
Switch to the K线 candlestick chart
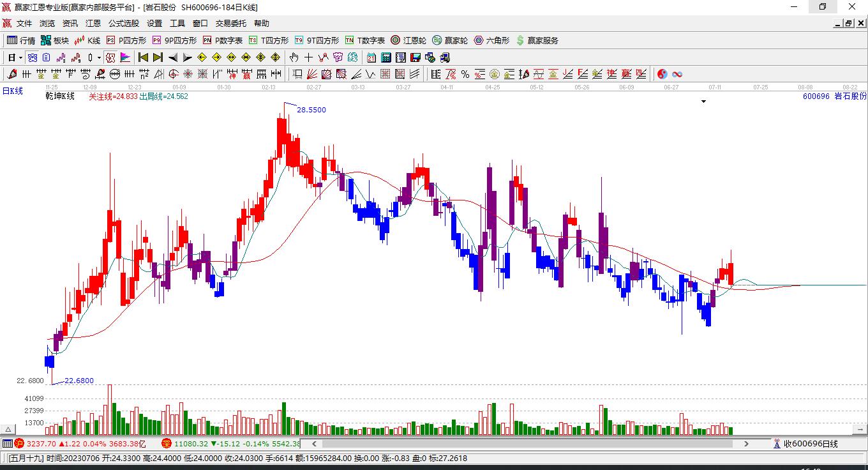click(87, 40)
